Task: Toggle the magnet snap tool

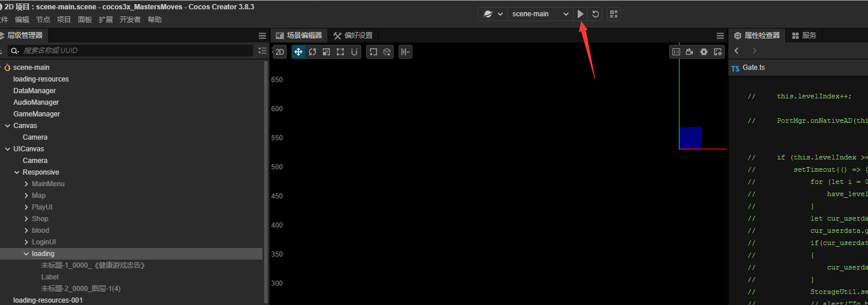Action: (354, 52)
